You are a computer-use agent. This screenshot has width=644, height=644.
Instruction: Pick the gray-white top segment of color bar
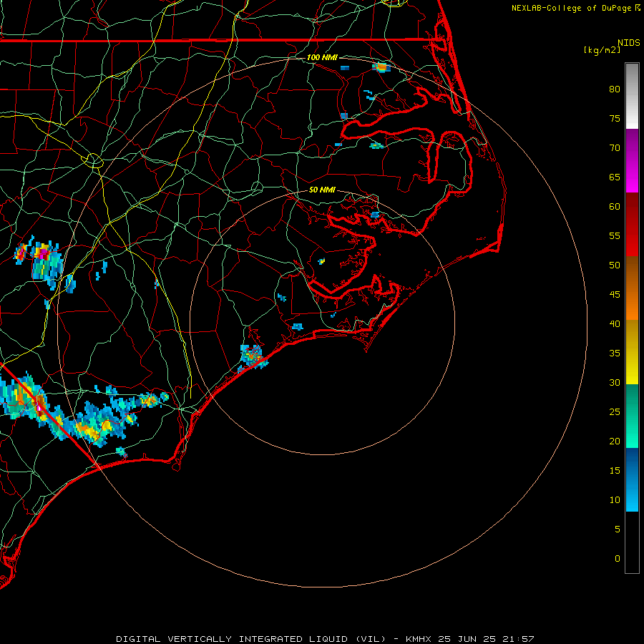click(632, 96)
